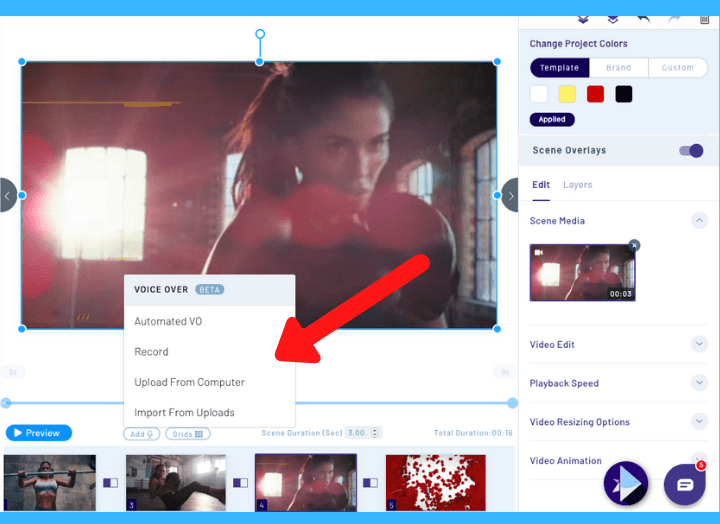
Task: Click transition icon between scenes 3 and 4
Action: coord(240,482)
